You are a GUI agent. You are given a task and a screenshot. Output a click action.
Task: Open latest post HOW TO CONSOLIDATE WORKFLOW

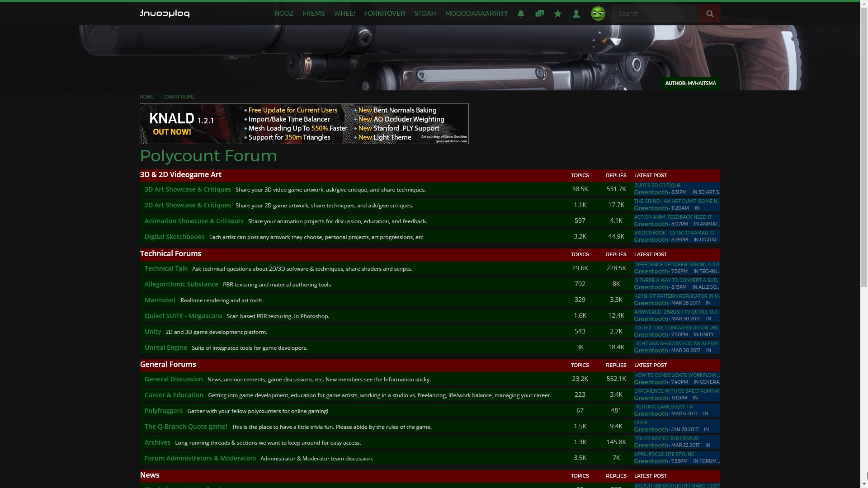pos(677,375)
